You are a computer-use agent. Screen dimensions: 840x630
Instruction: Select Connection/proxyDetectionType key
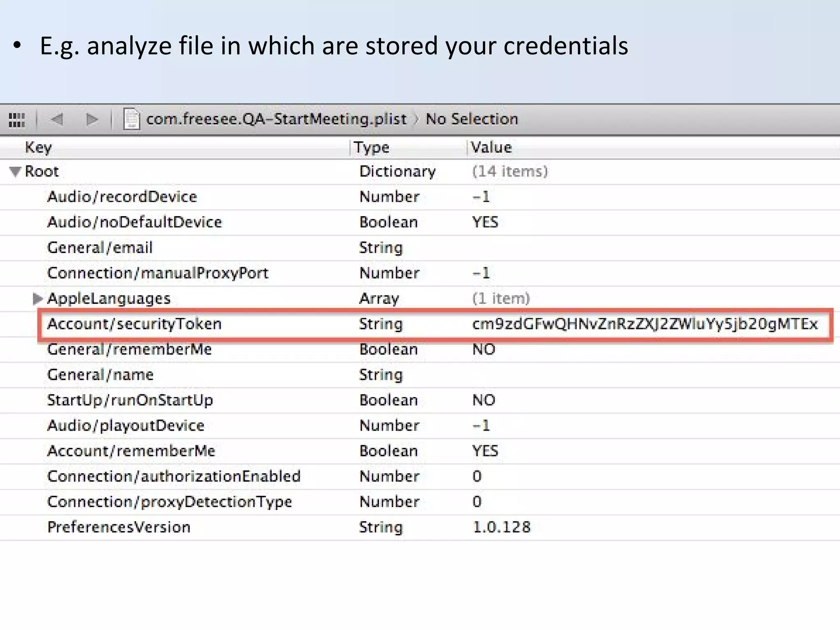pos(170,502)
